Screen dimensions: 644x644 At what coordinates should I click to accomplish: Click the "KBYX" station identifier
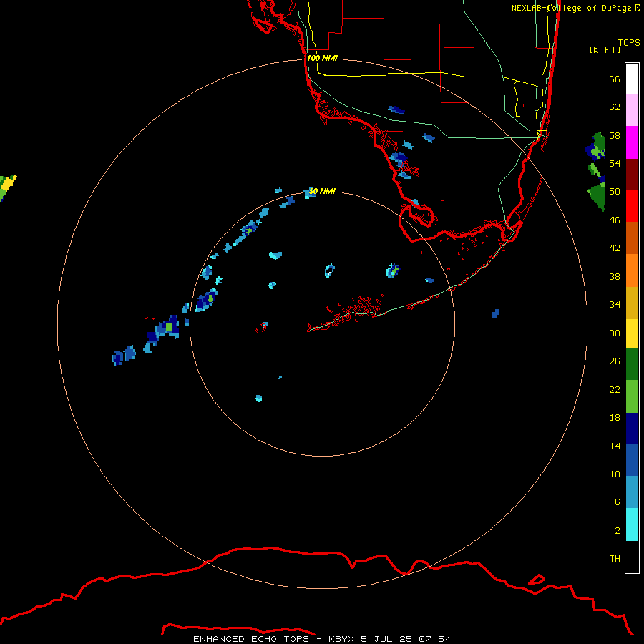[x=341, y=639]
